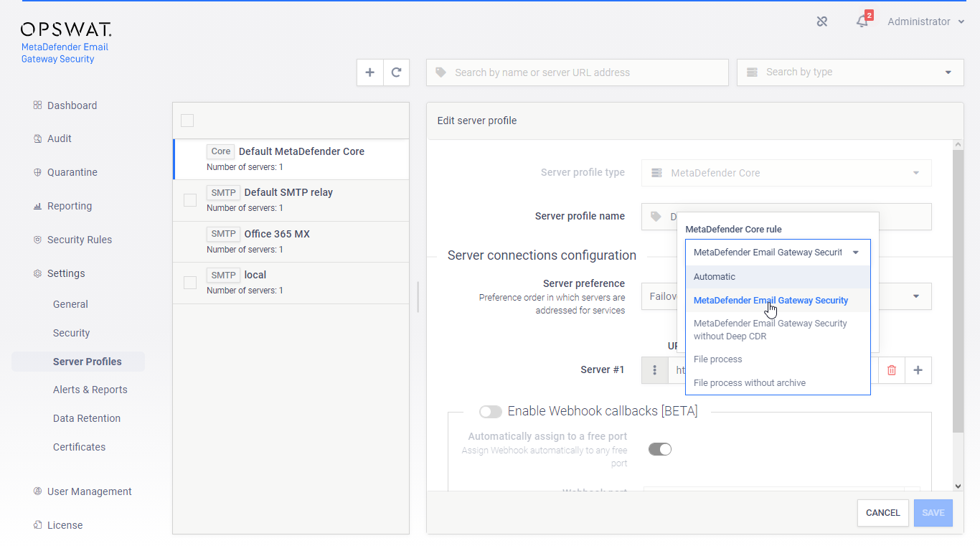Click the Audit sidebar icon
Image resolution: width=980 pixels, height=551 pixels.
[37, 138]
